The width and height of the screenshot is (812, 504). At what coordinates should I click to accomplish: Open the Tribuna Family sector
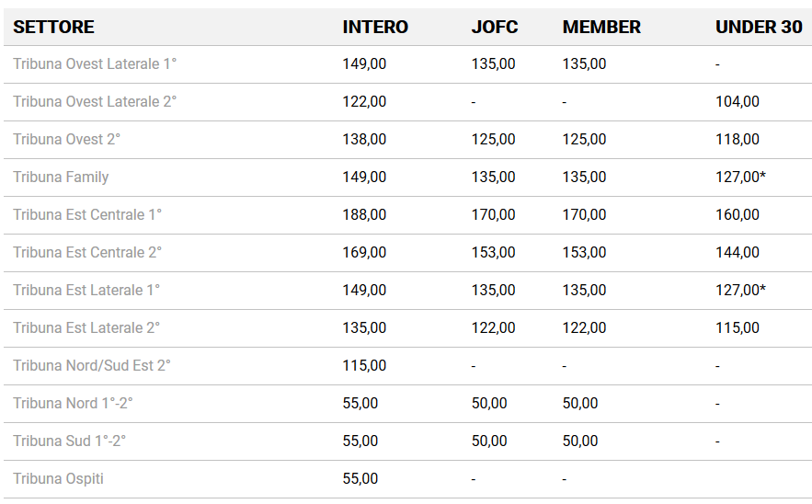tap(61, 178)
